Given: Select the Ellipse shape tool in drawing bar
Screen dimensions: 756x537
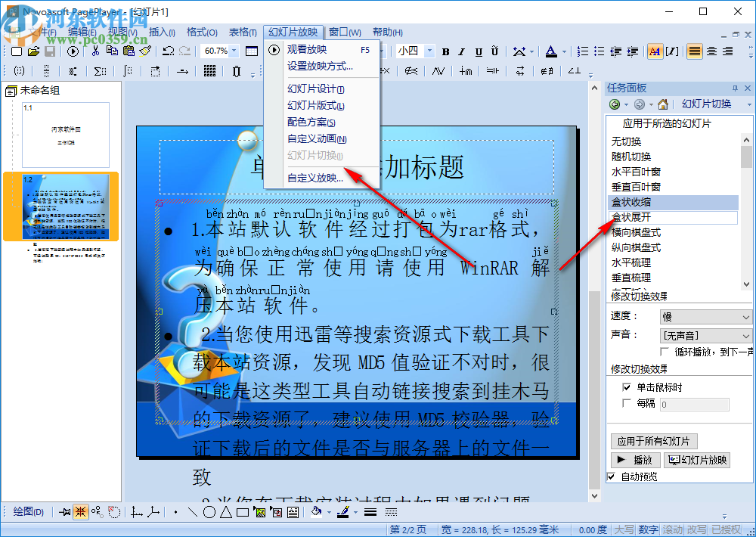Looking at the screenshot, I should [x=209, y=512].
